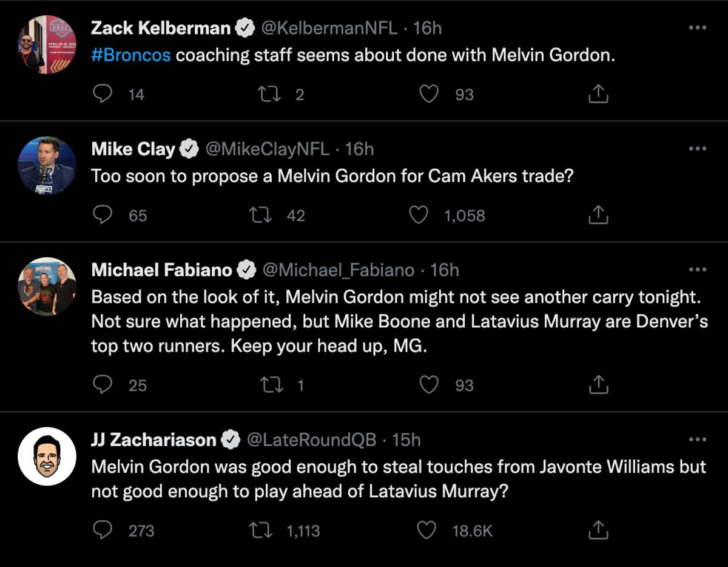Like Mike Clay's trade proposal tweet

point(420,216)
